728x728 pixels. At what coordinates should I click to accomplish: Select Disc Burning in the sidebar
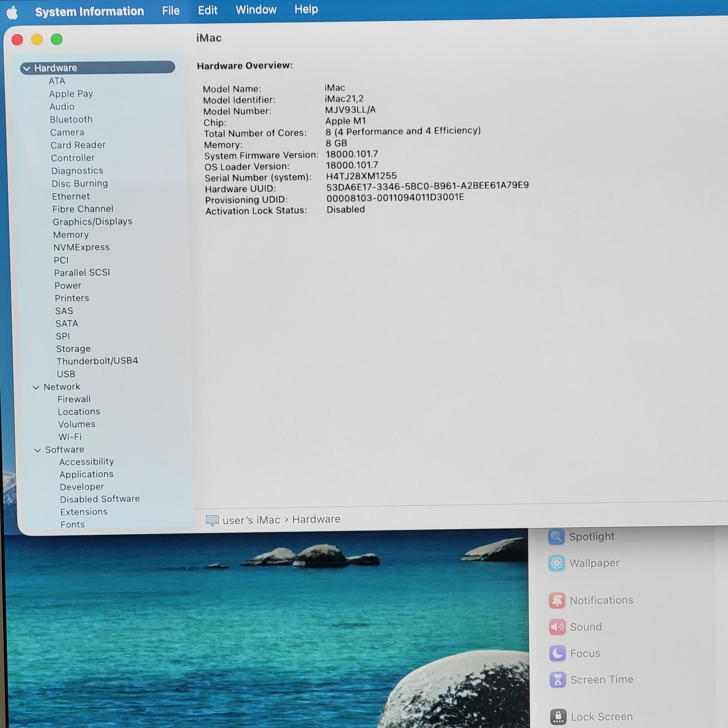click(x=80, y=183)
